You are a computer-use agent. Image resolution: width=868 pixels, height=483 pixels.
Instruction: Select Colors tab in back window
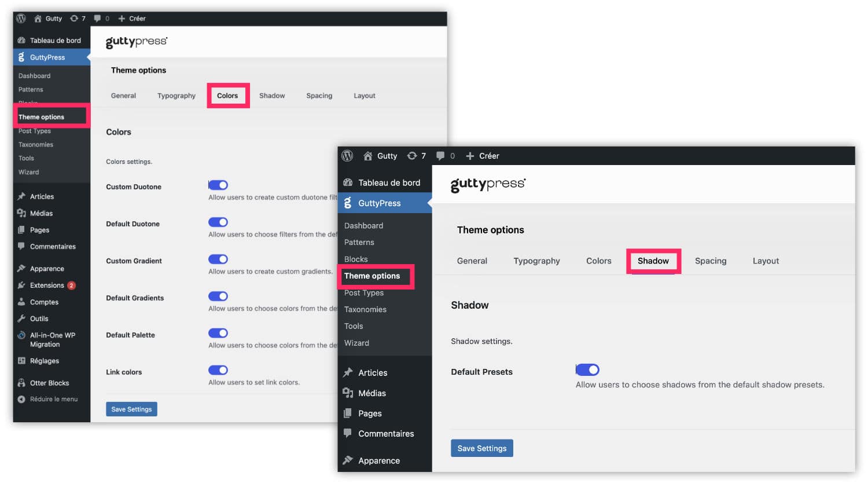pyautogui.click(x=227, y=96)
